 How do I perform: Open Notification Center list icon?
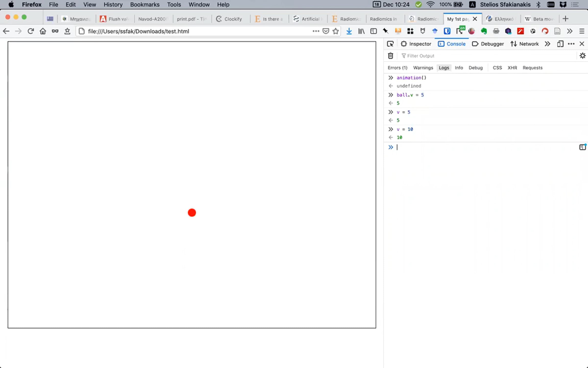coord(575,4)
